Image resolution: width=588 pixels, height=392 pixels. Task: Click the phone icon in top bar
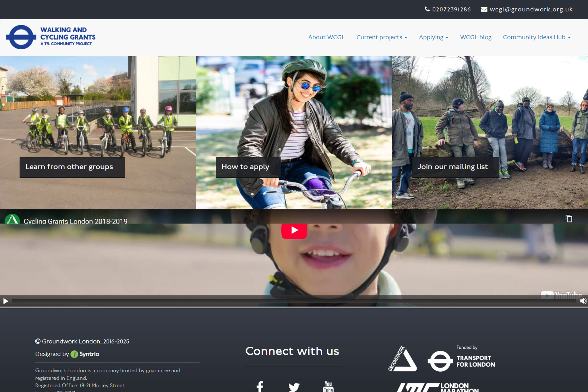(427, 9)
